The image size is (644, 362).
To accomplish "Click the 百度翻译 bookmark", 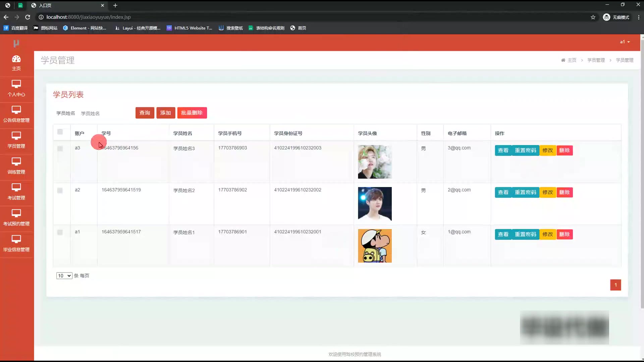I will 16,28.
